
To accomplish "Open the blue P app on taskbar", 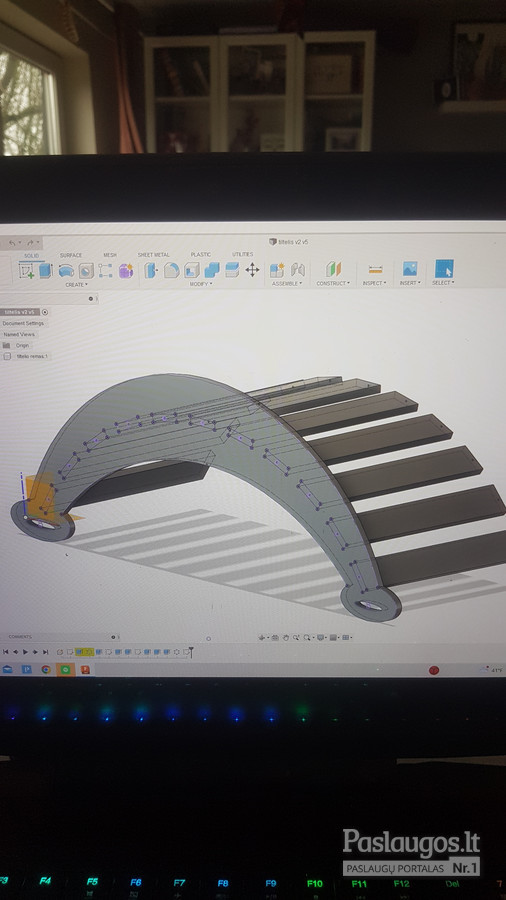I will (26, 669).
